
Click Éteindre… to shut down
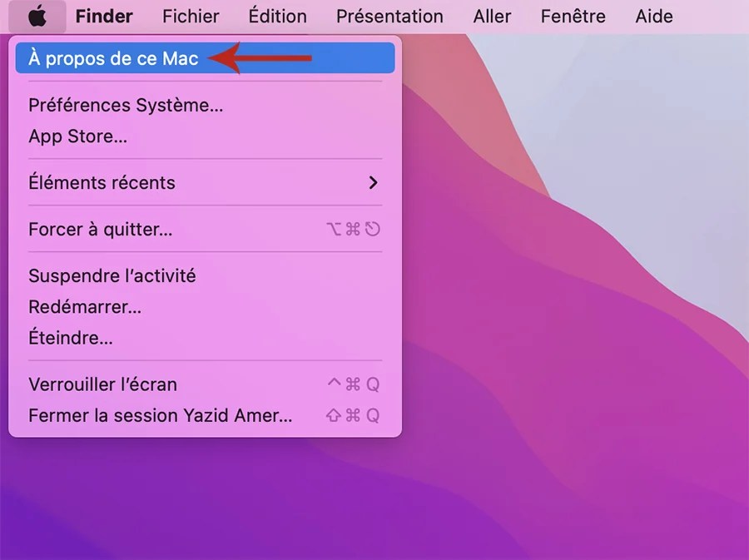pyautogui.click(x=205, y=338)
